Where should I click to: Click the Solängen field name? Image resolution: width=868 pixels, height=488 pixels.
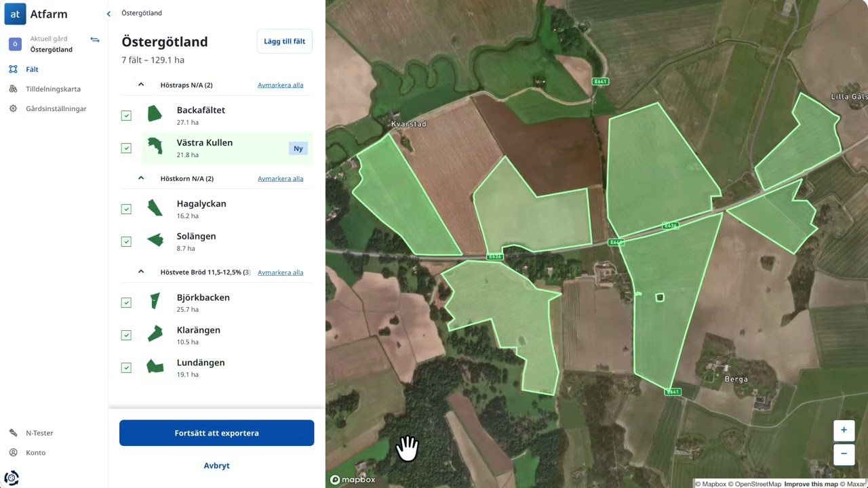196,236
